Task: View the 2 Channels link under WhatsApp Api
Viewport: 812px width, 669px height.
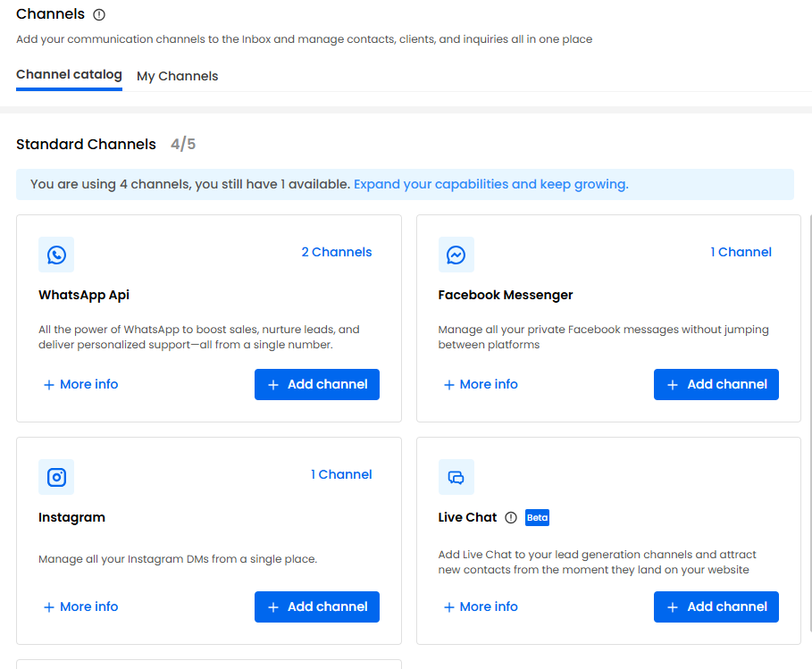Action: 337,252
